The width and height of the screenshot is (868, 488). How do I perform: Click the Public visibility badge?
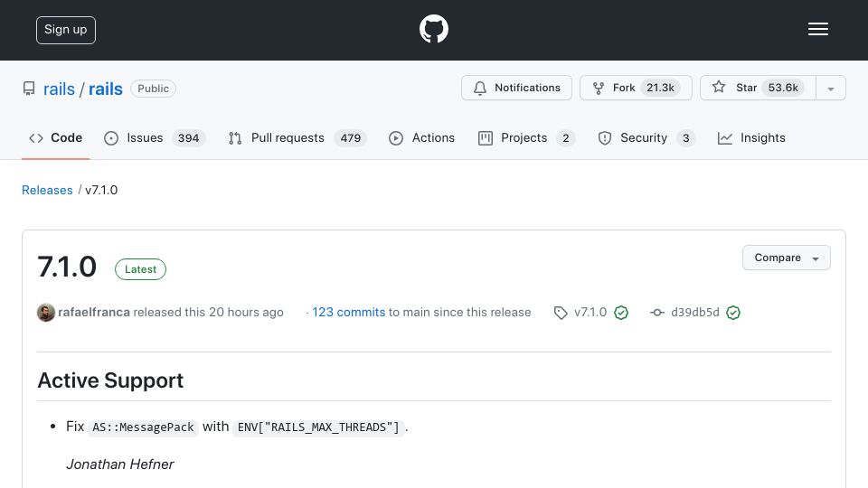coord(154,89)
